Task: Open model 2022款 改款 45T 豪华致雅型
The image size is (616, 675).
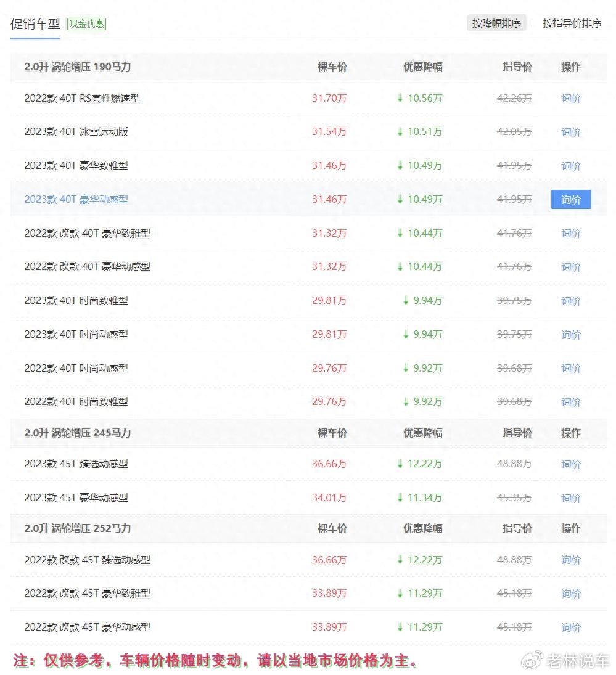Action: tap(88, 593)
